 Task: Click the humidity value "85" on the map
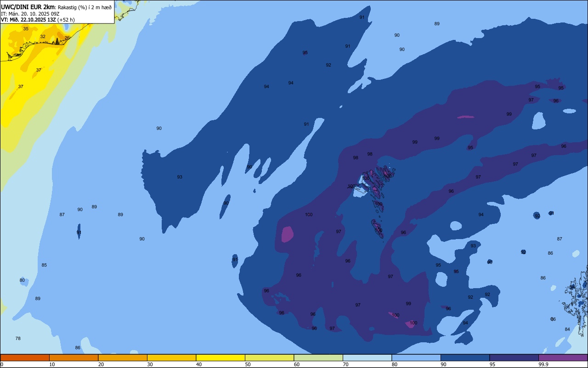tap(44, 265)
